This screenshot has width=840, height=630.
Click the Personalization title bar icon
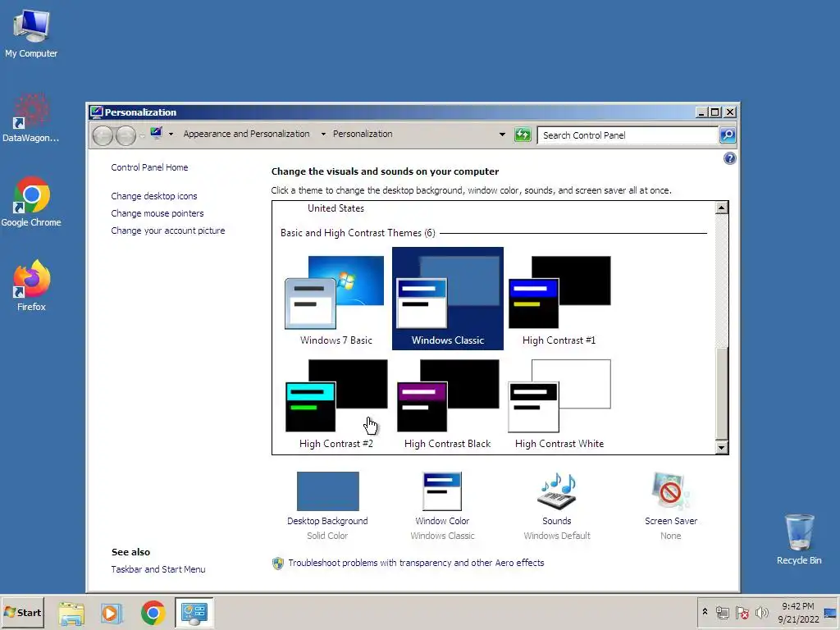pyautogui.click(x=97, y=112)
